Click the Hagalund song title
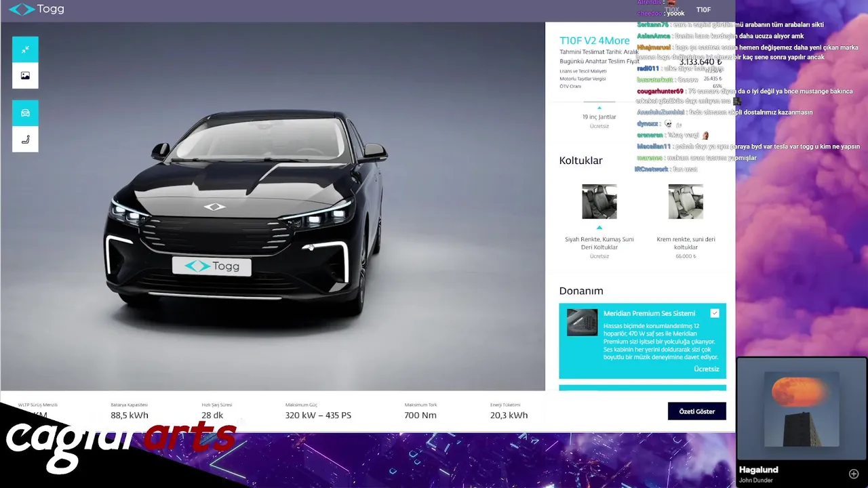Screen dimensions: 868x488 click(x=758, y=470)
